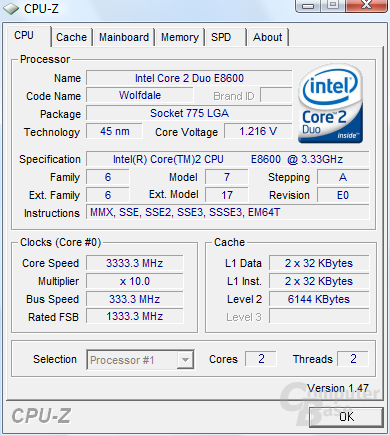The height and width of the screenshot is (436, 390).
Task: Click the Revision value E0
Action: click(343, 195)
